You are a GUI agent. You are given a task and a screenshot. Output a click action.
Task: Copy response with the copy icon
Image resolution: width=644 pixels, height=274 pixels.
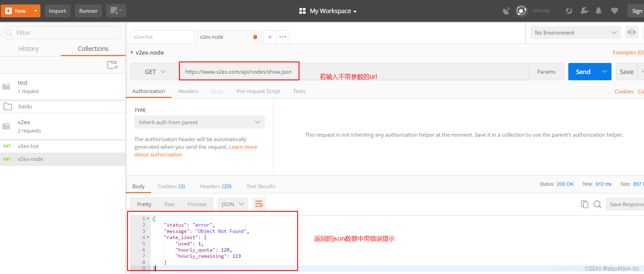pos(585,204)
